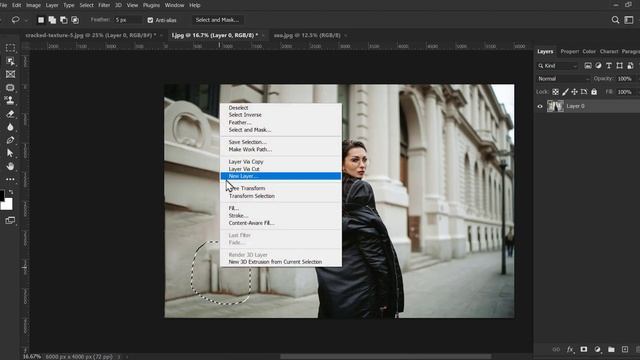640x360 pixels.
Task: Filter layers by pixel layer icon
Action: point(588,66)
